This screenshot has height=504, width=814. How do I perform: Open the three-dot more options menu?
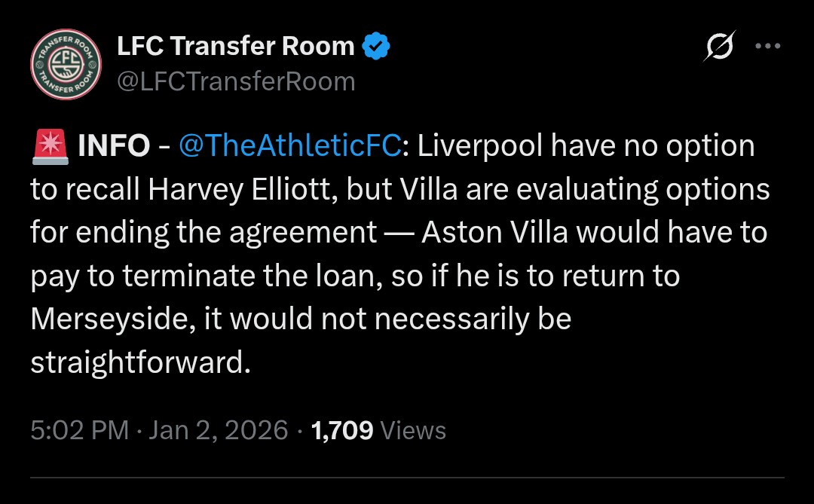pyautogui.click(x=767, y=46)
